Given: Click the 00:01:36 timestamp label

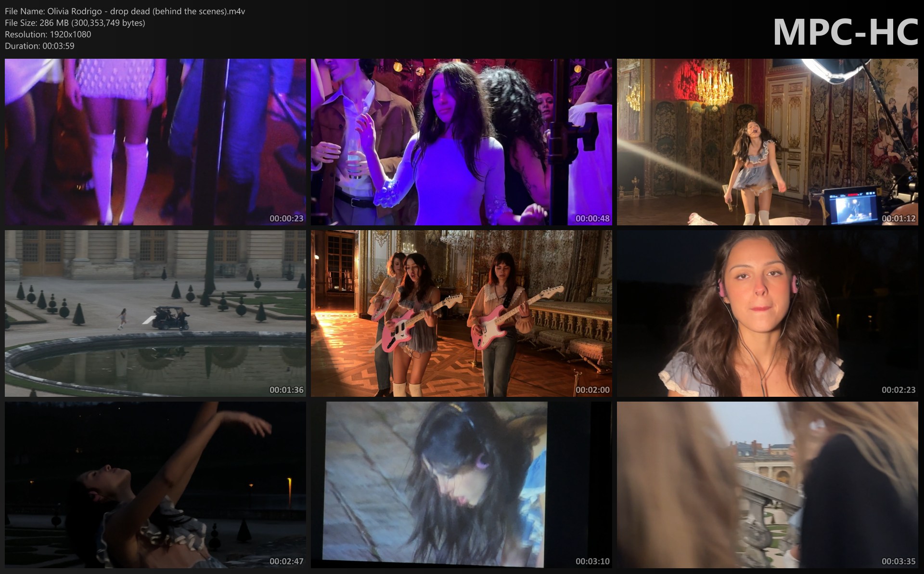Looking at the screenshot, I should point(286,390).
